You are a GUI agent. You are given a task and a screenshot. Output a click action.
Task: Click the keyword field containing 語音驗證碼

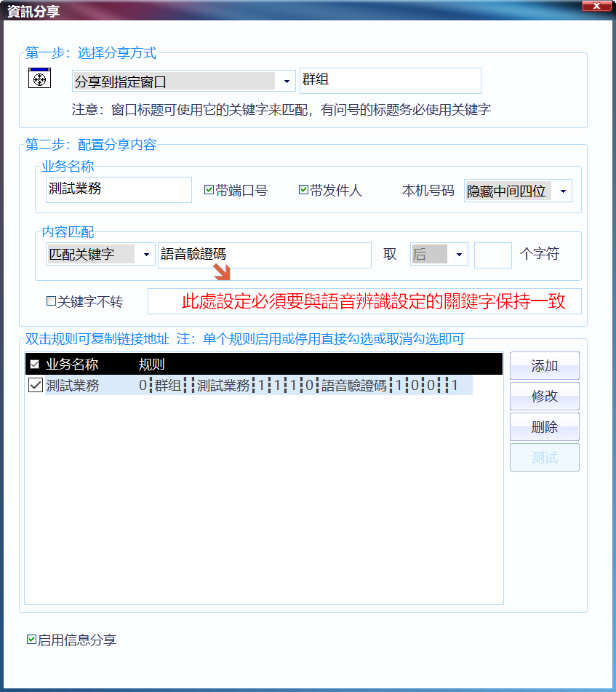click(264, 255)
